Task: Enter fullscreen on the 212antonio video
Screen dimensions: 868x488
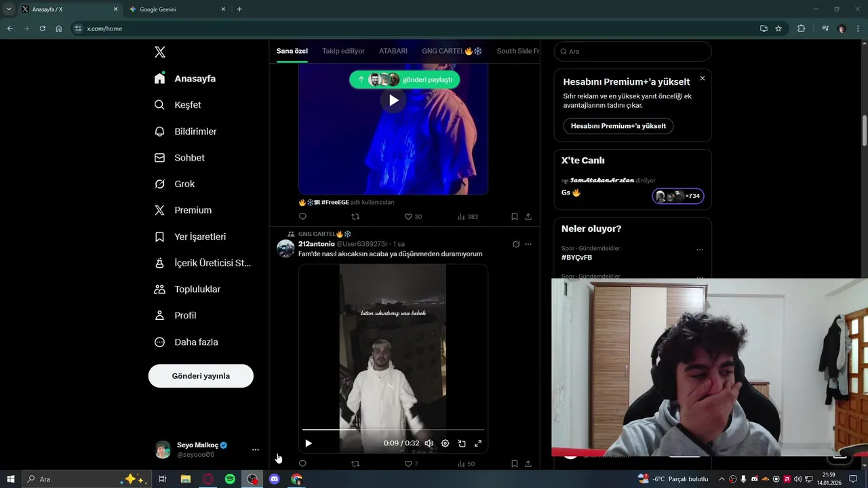Action: pyautogui.click(x=478, y=443)
